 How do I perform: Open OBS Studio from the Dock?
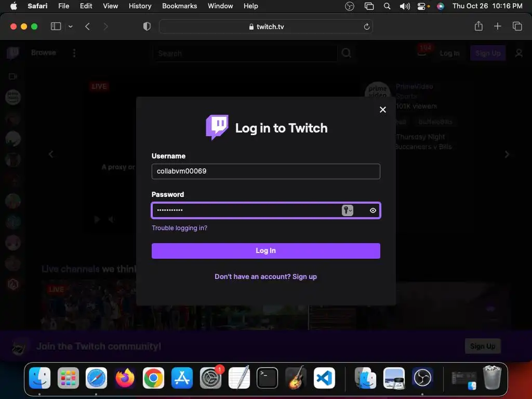(x=422, y=378)
